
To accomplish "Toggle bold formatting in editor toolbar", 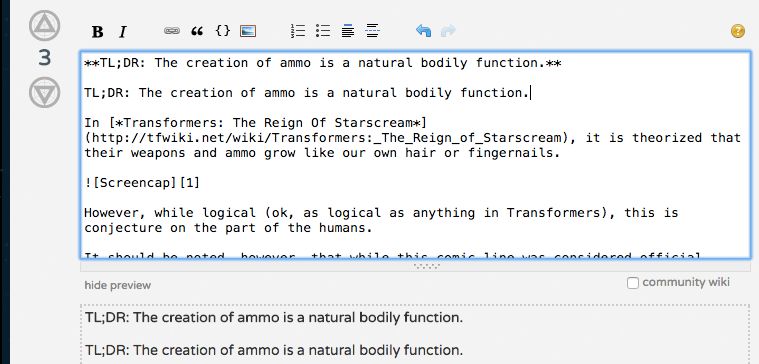I will tap(97, 32).
